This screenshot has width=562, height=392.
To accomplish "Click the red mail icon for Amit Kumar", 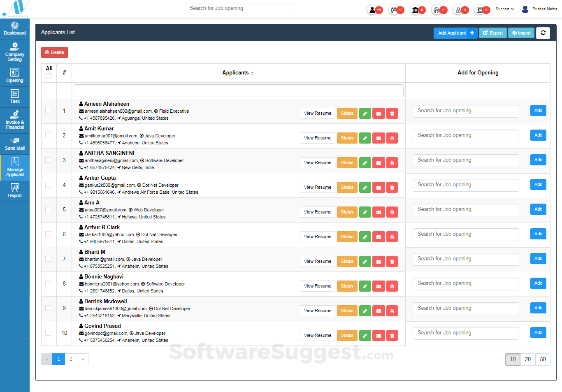I will (379, 138).
